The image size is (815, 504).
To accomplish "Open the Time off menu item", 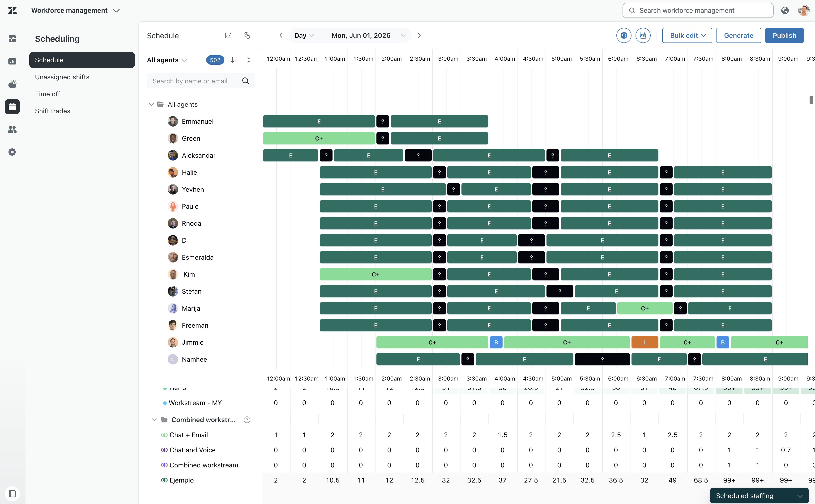I will 48,94.
